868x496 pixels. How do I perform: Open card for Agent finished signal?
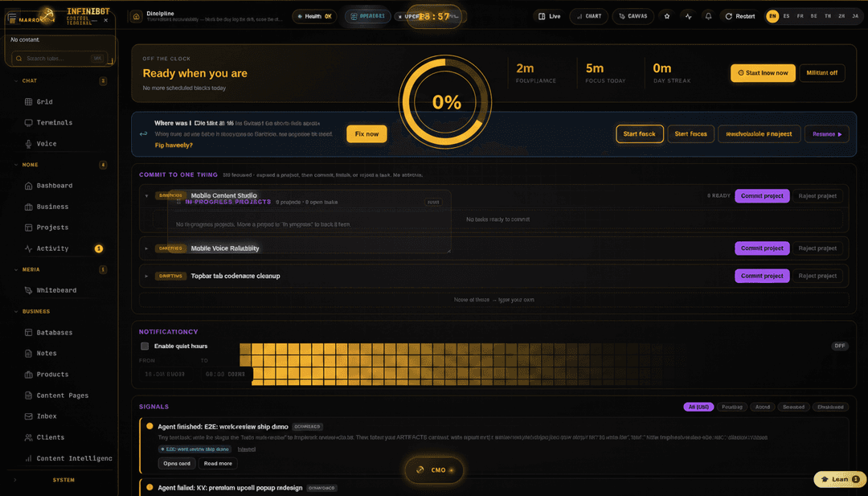(177, 463)
